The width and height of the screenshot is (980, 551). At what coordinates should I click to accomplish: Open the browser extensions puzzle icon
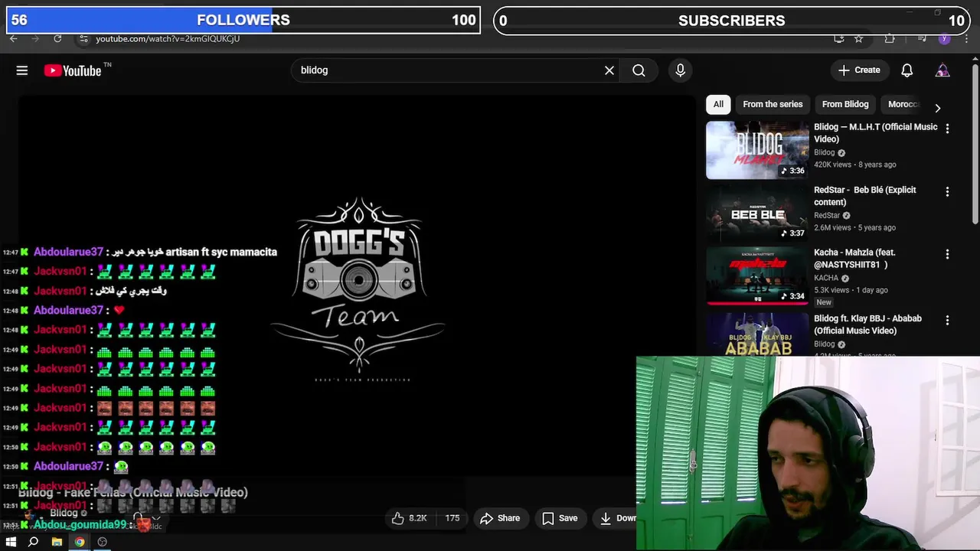pos(889,38)
